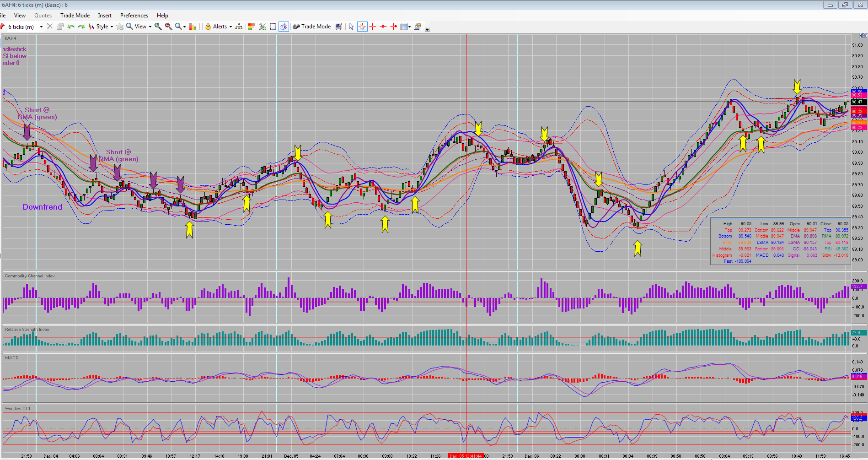The height and width of the screenshot is (460, 868).
Task: Open the Preferences menu
Action: [134, 16]
